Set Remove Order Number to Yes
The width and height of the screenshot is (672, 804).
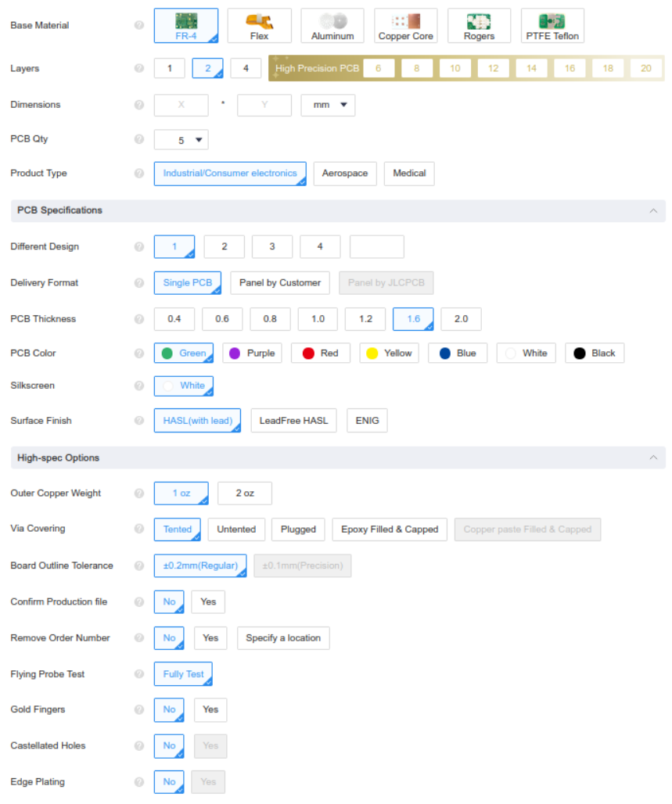pyautogui.click(x=210, y=638)
